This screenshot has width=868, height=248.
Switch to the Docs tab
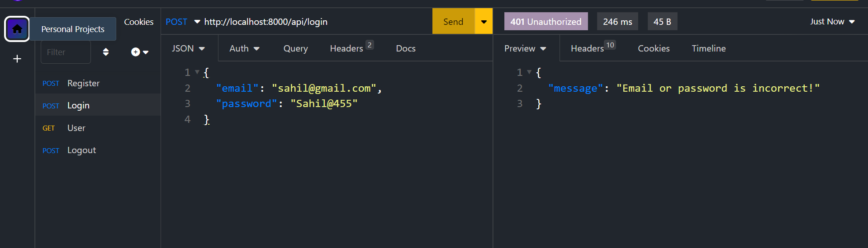405,48
